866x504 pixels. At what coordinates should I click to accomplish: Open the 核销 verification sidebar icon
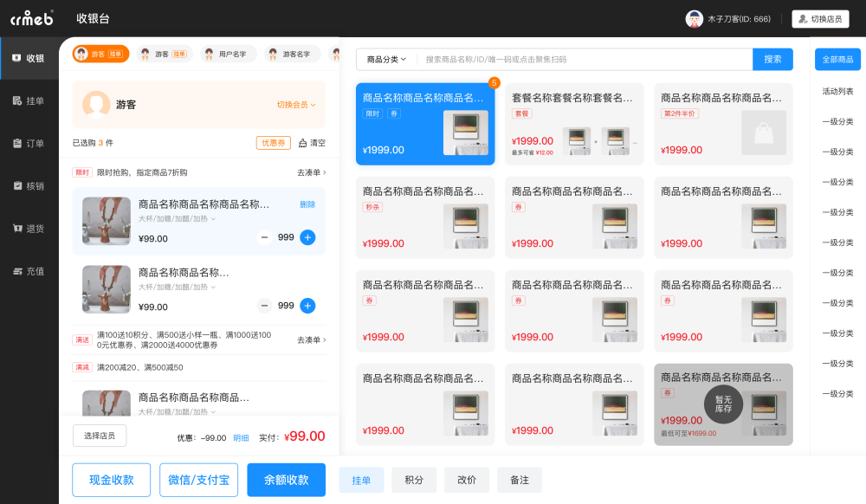17,186
